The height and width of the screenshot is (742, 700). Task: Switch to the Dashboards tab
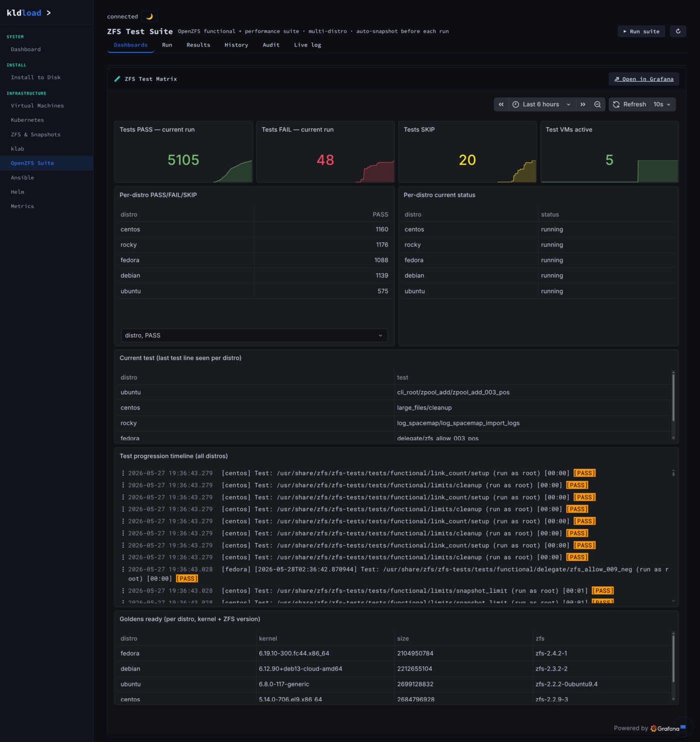(x=130, y=45)
